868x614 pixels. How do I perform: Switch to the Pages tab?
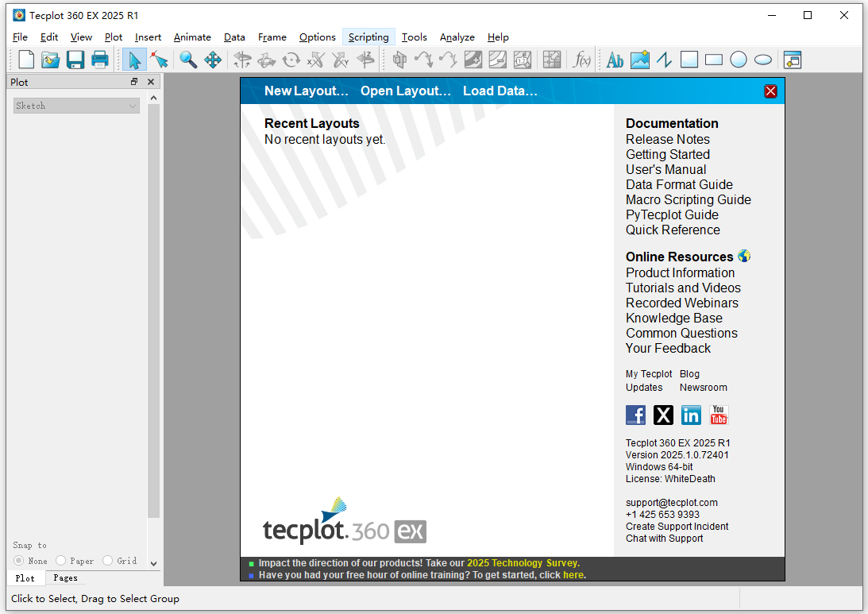[65, 577]
